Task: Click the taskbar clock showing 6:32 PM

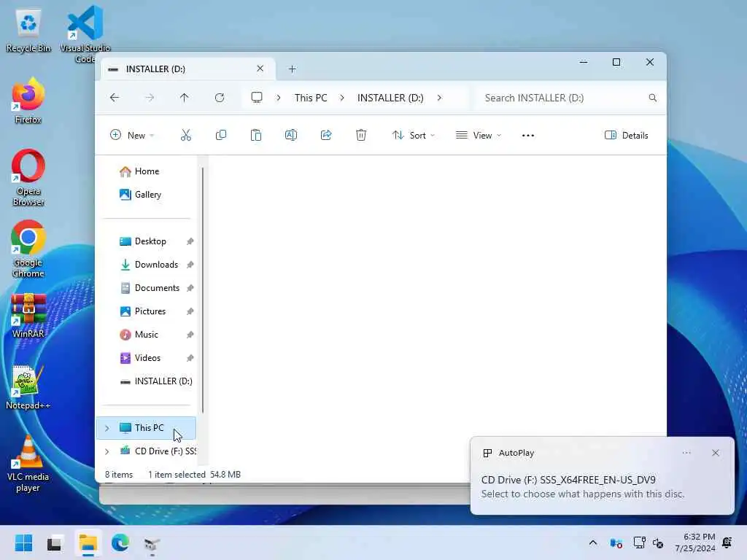Action: point(695,542)
